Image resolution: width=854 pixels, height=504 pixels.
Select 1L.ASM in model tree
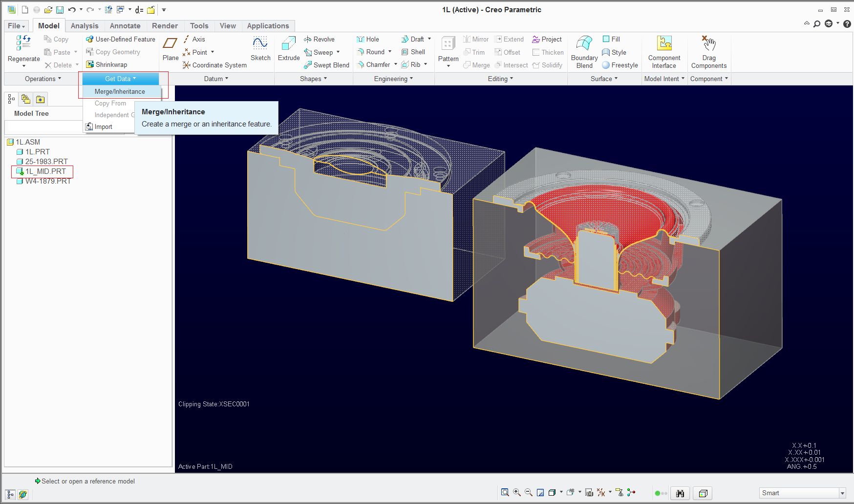[x=23, y=142]
